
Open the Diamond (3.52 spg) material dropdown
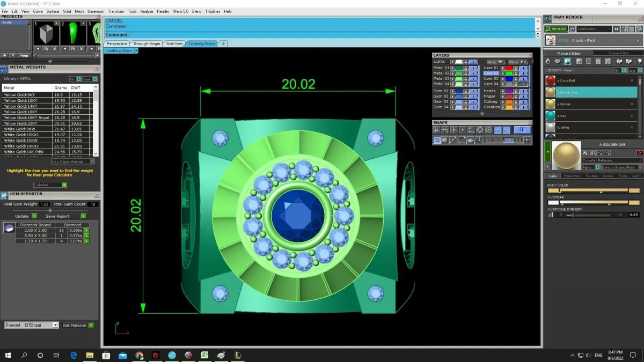point(31,325)
